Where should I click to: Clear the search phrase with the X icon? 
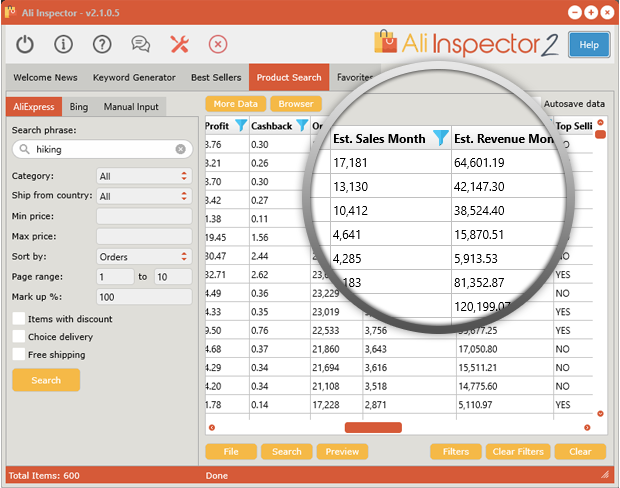pyautogui.click(x=180, y=149)
